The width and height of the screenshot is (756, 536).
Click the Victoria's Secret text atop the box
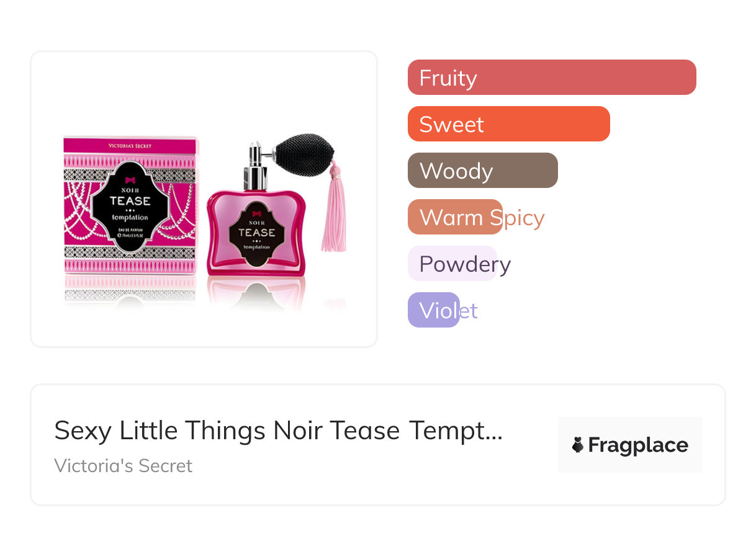pos(130,146)
